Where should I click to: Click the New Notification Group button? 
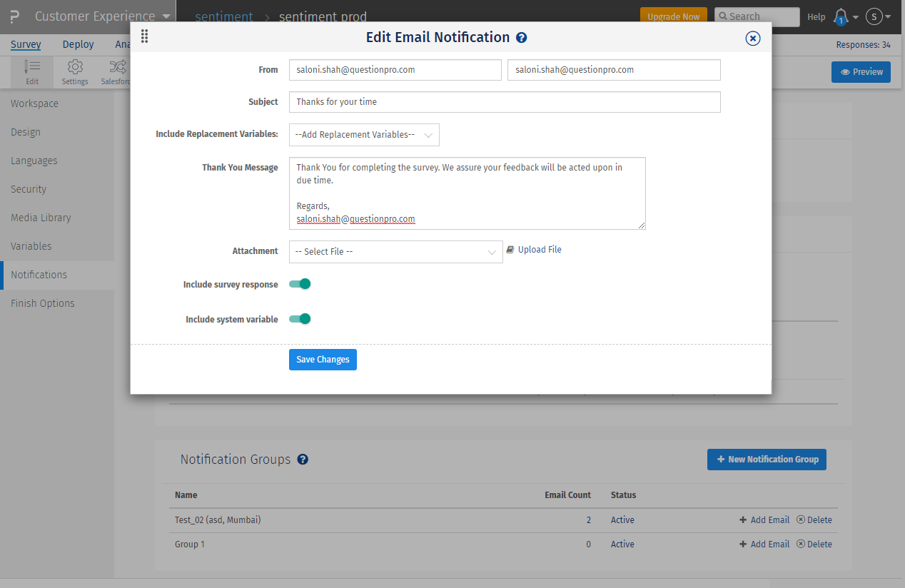(x=767, y=460)
